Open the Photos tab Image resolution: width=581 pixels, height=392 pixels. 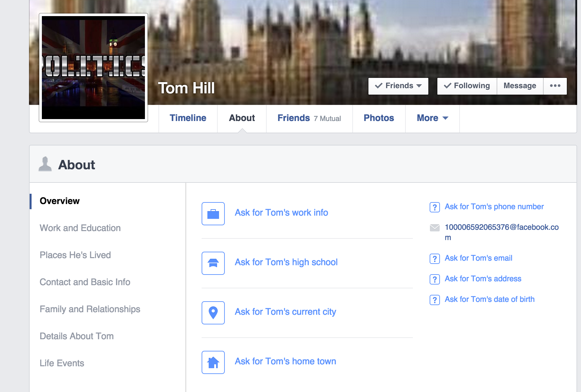pos(379,118)
